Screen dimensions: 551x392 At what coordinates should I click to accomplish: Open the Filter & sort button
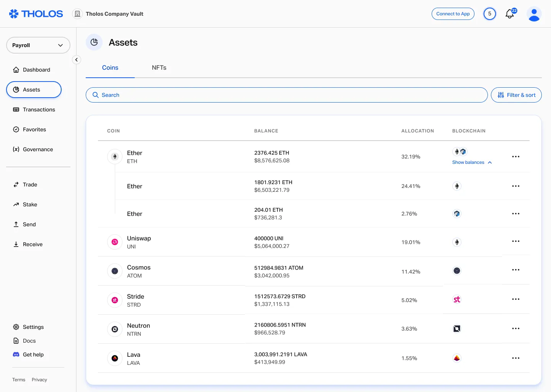click(516, 95)
